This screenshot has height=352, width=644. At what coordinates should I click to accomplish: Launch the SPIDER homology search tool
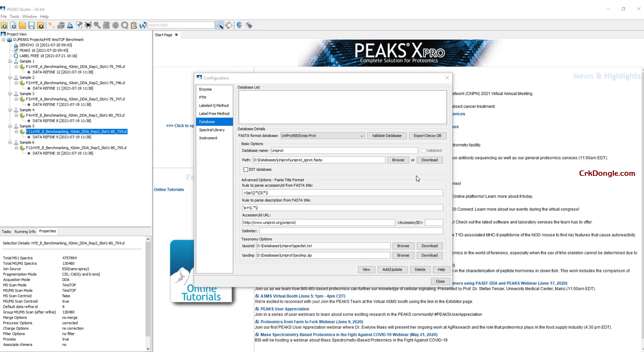tap(88, 25)
